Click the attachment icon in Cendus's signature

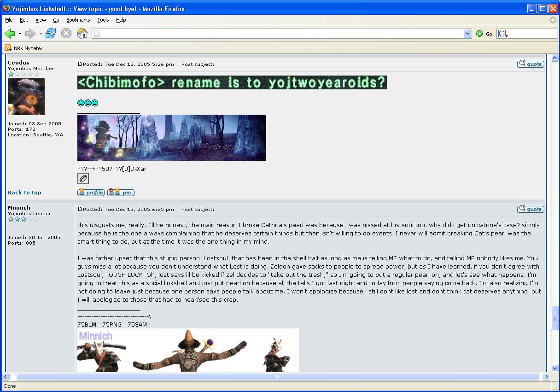click(83, 179)
